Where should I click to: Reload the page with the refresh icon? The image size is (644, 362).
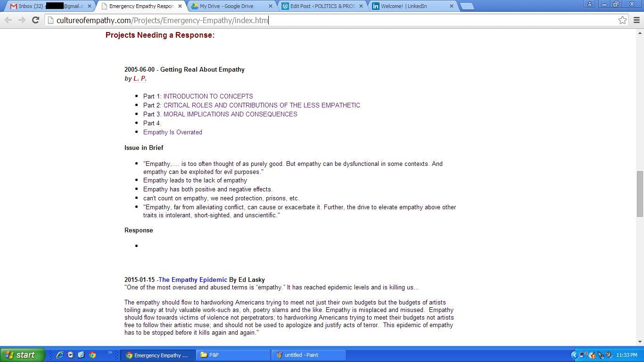[35, 20]
